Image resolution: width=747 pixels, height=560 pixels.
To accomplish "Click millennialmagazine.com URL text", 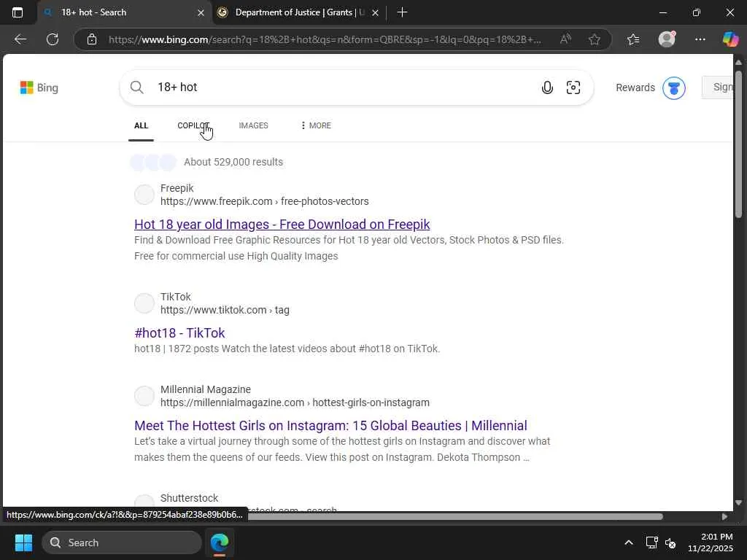I will pos(295,402).
